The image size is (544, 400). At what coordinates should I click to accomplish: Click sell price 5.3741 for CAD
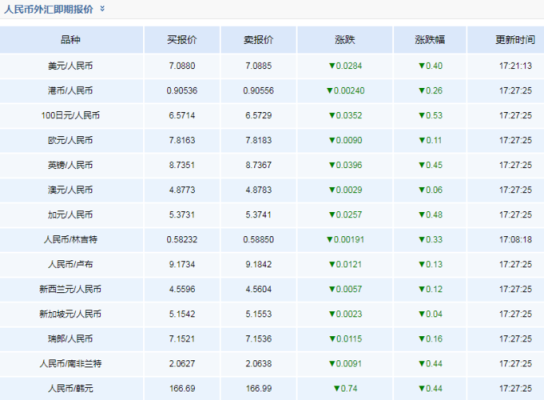point(258,214)
